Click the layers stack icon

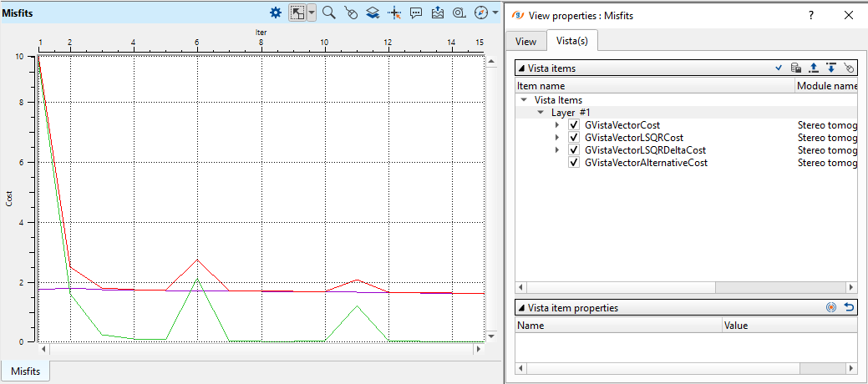point(373,13)
